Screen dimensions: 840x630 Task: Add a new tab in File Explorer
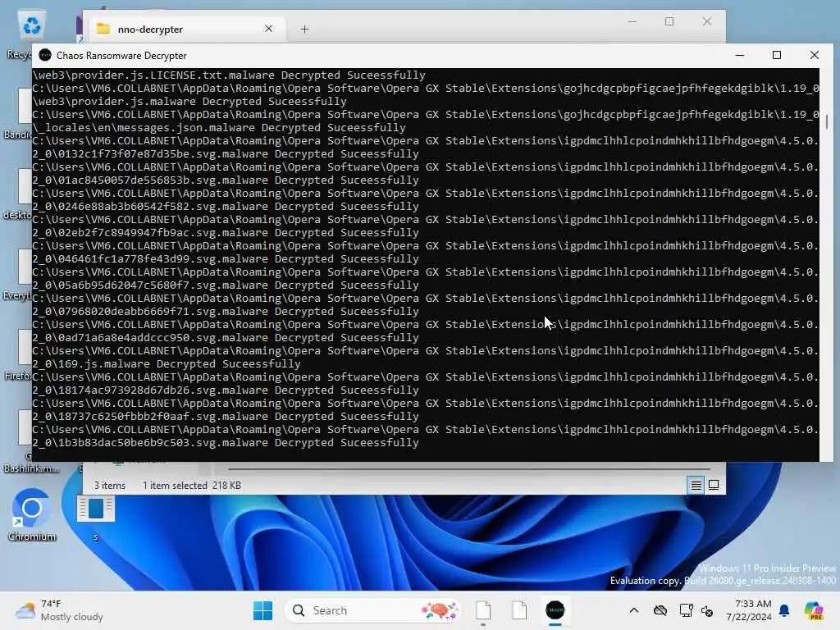point(304,29)
